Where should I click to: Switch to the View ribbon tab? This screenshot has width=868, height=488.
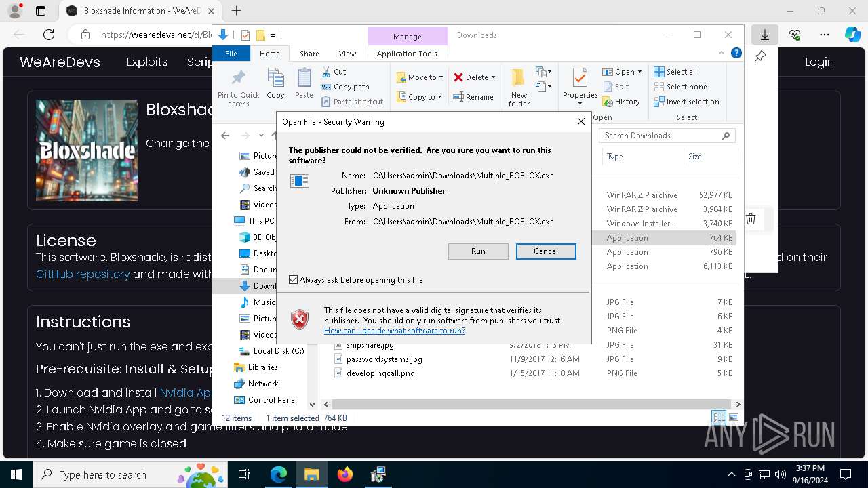347,54
